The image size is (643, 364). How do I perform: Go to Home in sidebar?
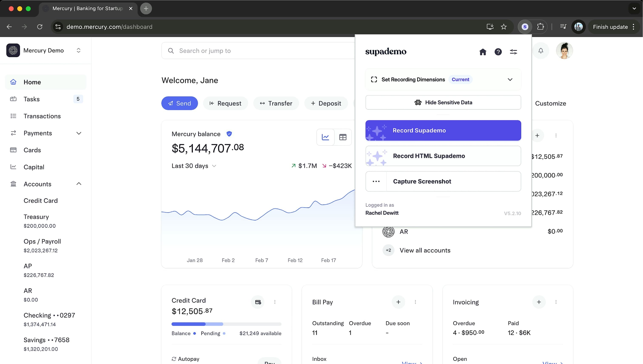(x=46, y=82)
